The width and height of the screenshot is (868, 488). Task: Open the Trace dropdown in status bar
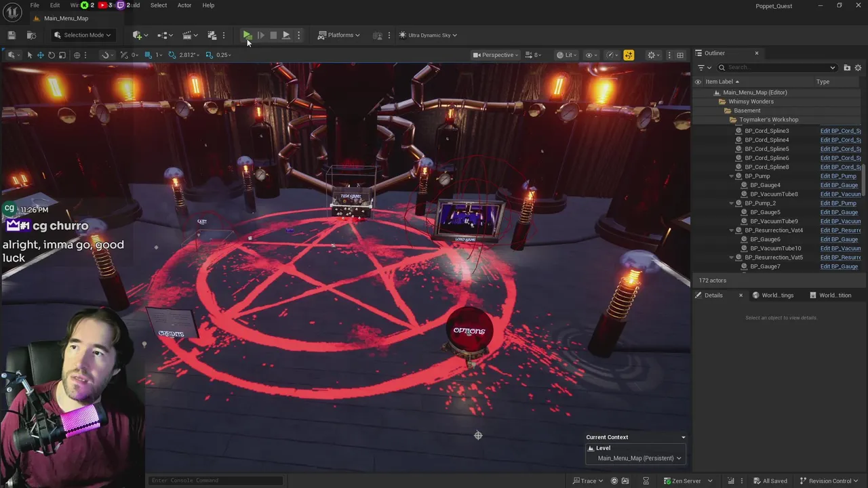[x=587, y=481]
